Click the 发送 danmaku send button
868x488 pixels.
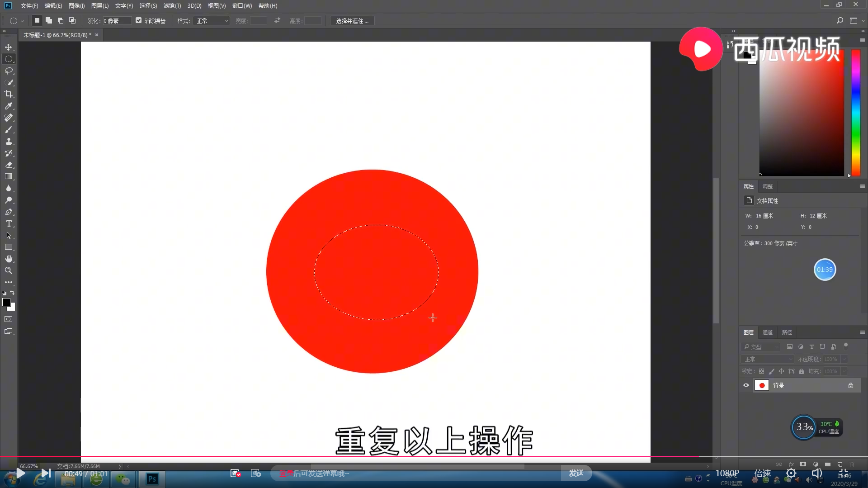[576, 473]
